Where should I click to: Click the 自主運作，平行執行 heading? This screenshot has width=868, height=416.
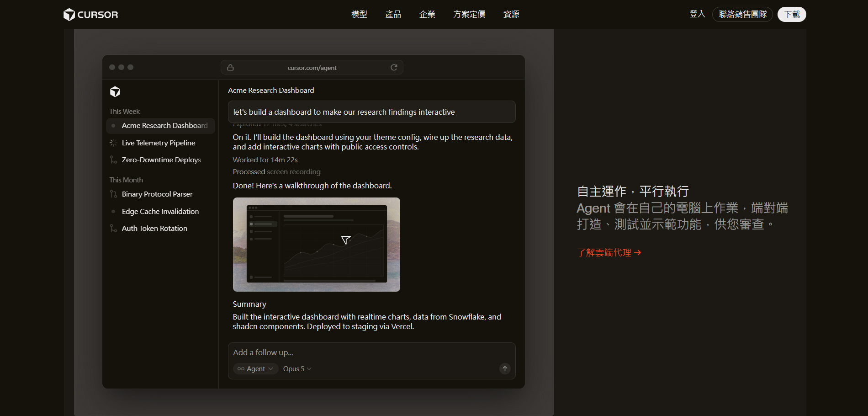click(633, 191)
